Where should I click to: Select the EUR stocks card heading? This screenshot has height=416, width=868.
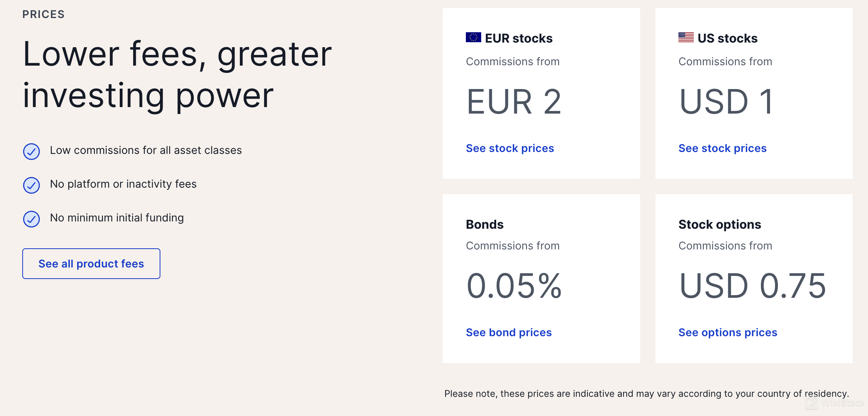click(x=518, y=38)
